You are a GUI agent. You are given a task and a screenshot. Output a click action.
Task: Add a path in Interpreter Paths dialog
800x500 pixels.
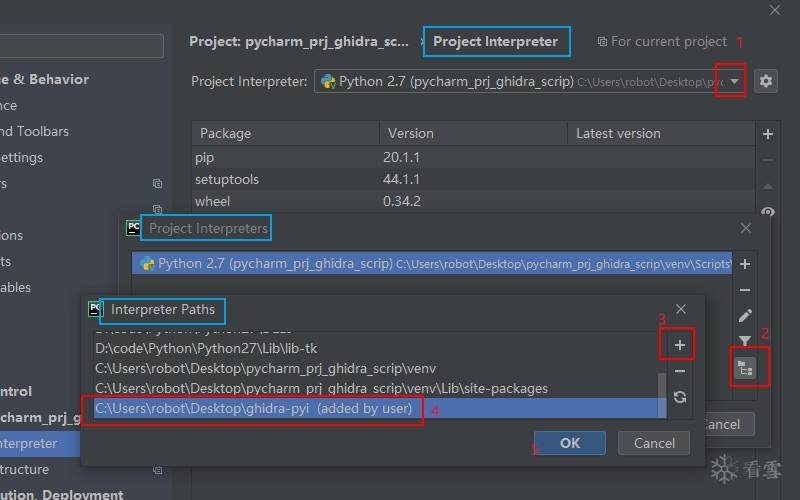click(x=680, y=345)
